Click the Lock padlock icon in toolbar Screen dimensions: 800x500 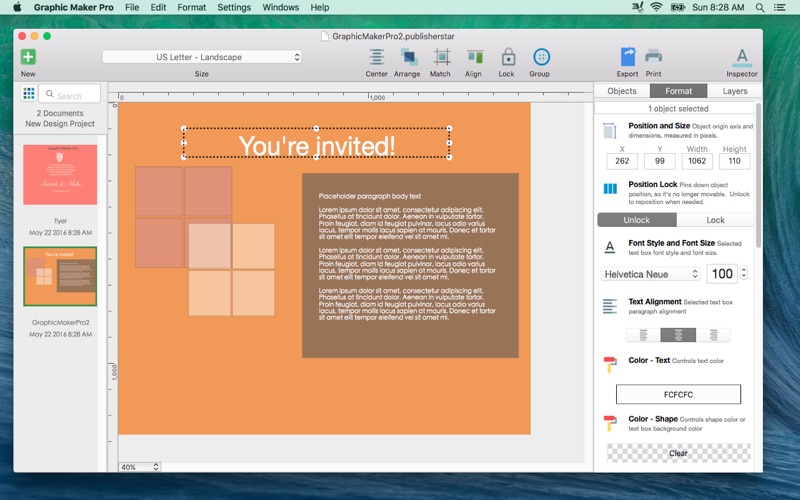tap(508, 57)
